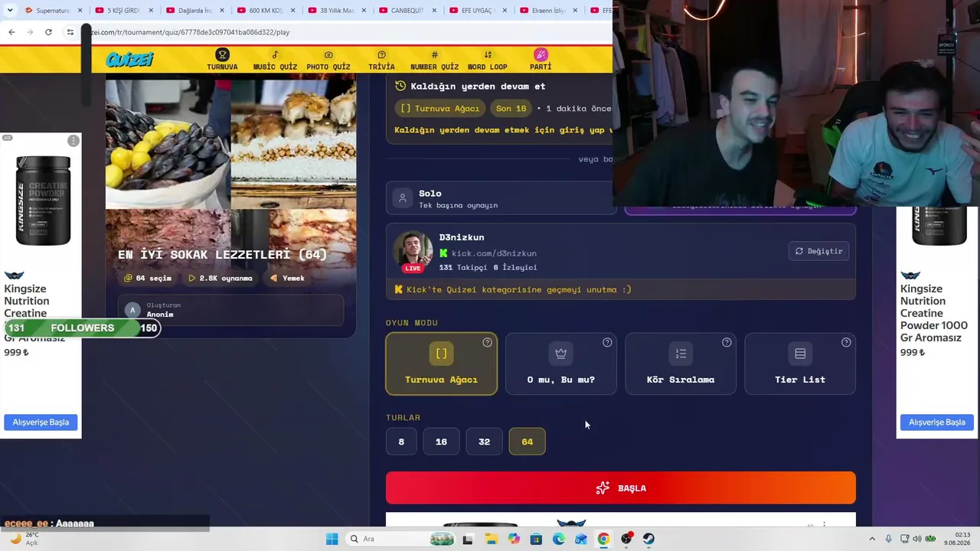The height and width of the screenshot is (551, 980).
Task: Open Microsoft Store from the taskbar
Action: click(x=536, y=539)
